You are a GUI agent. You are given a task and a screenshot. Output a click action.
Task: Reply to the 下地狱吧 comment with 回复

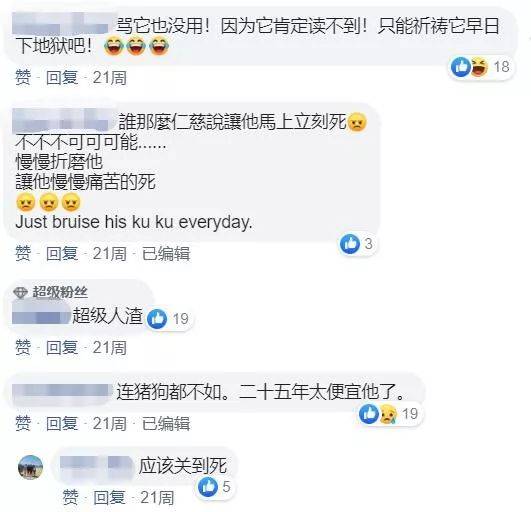click(x=62, y=78)
